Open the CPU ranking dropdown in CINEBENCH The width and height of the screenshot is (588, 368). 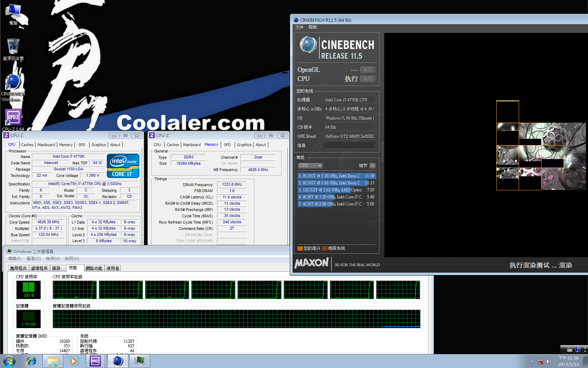point(310,165)
